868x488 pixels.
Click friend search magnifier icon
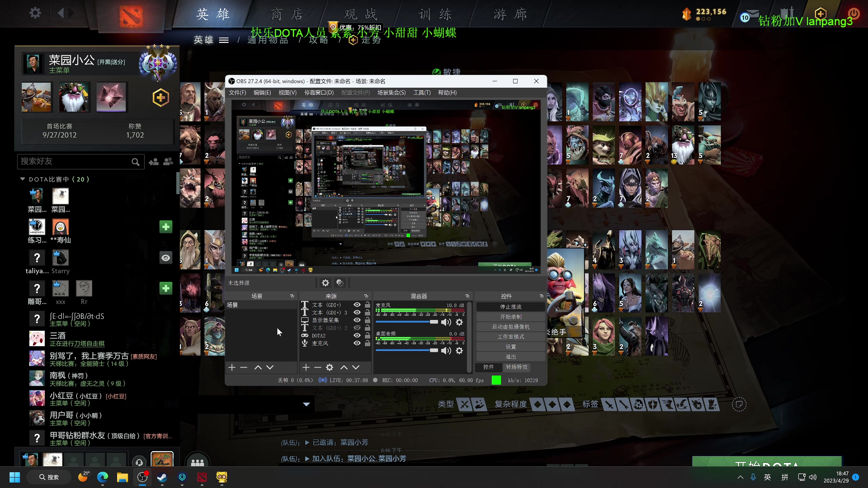coord(136,162)
